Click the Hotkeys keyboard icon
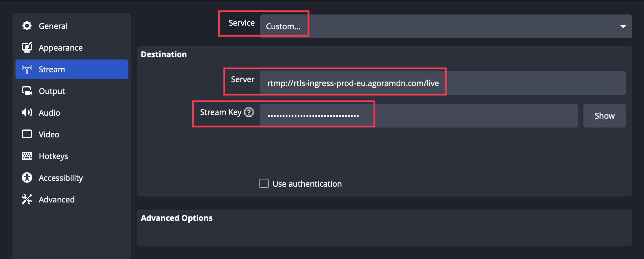The width and height of the screenshot is (644, 259). pos(27,156)
